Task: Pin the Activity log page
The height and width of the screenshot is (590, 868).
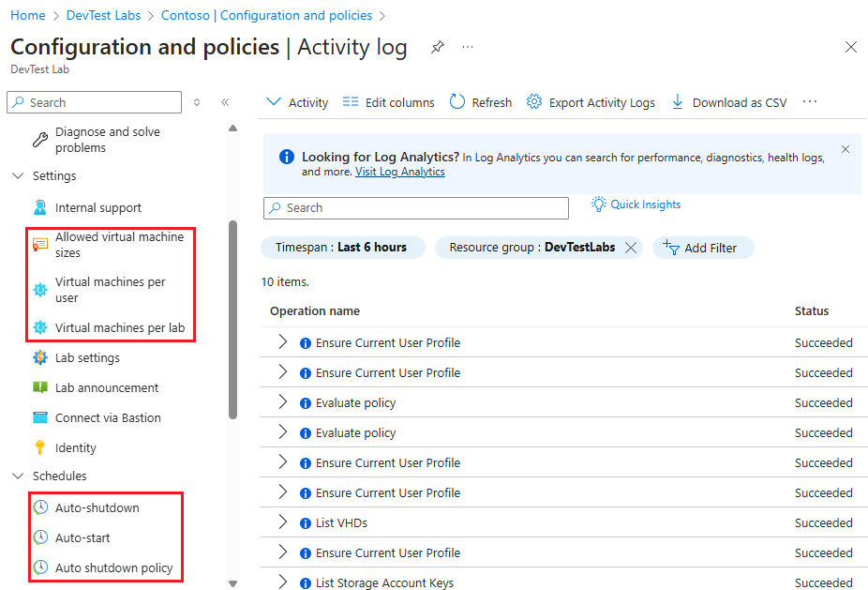Action: click(x=437, y=47)
